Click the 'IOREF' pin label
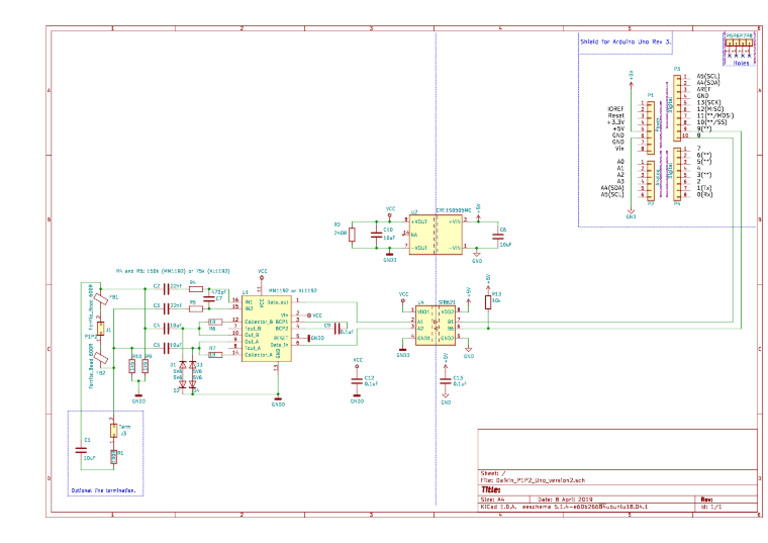Image resolution: width=768 pixels, height=543 pixels. tap(616, 109)
